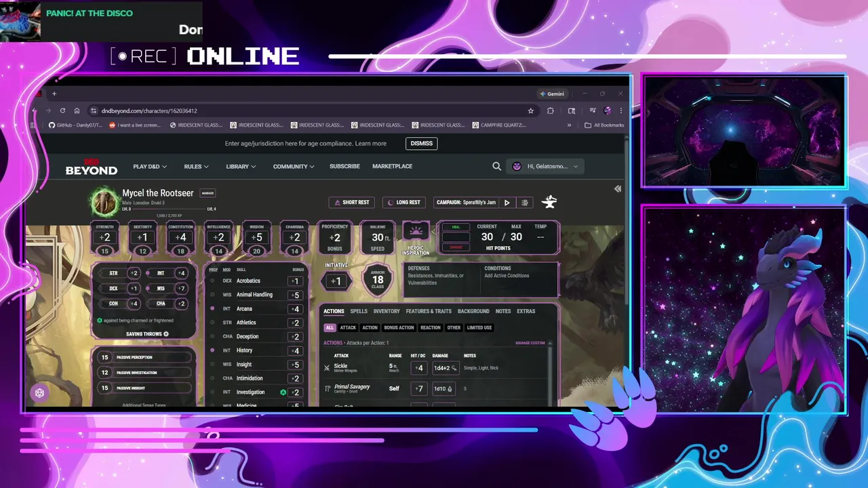Click the Heroic Inspiration sunrise icon
The width and height of the screenshot is (868, 488).
point(416,231)
